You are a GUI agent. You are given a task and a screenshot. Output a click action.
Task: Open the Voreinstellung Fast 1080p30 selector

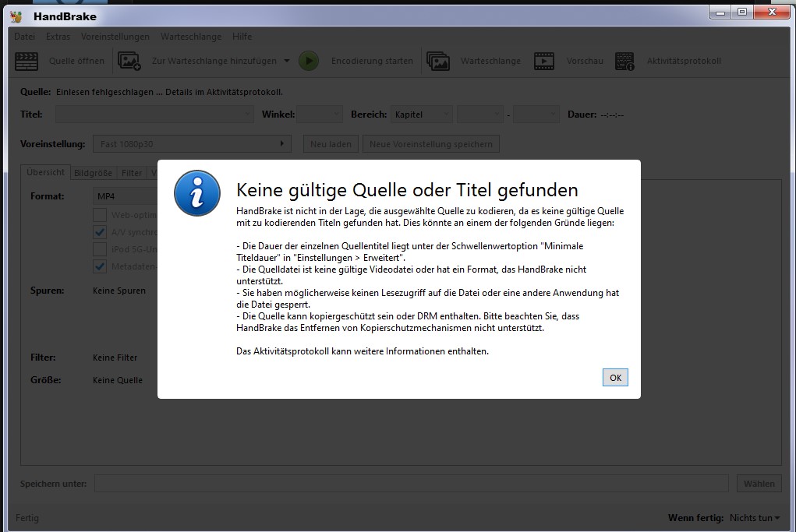[x=192, y=144]
